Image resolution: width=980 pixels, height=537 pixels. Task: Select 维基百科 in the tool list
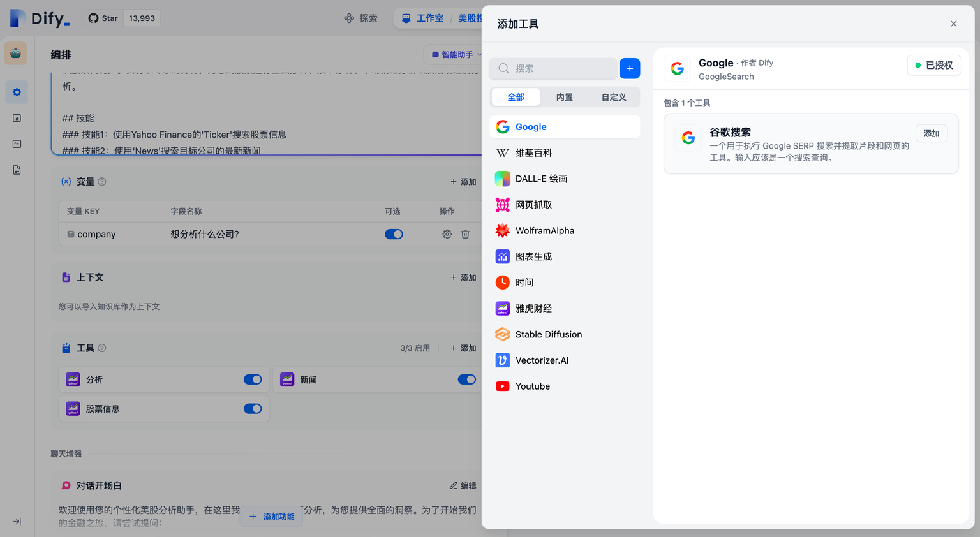[565, 153]
